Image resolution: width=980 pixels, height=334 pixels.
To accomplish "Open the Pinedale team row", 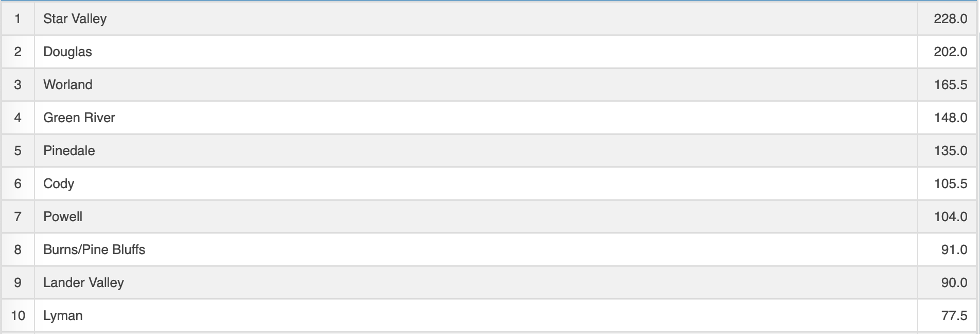I will click(69, 151).
